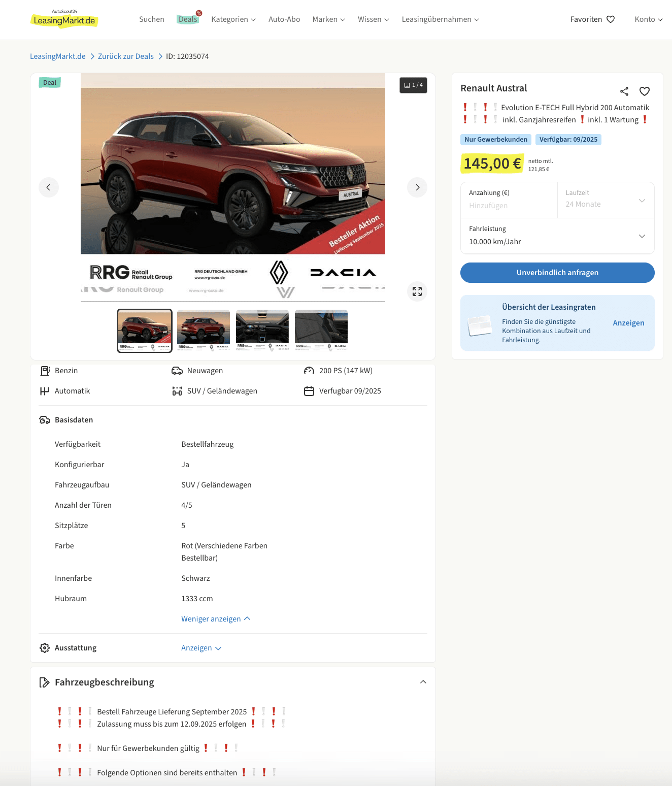Open fullscreen image view icon
The width and height of the screenshot is (672, 786).
click(x=417, y=291)
